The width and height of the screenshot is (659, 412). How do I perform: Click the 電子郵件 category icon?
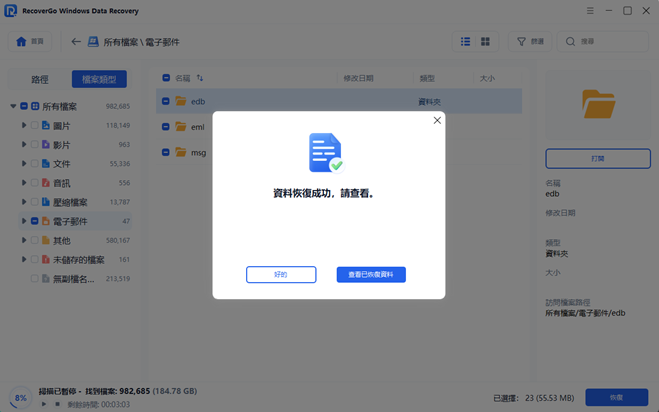click(x=46, y=221)
